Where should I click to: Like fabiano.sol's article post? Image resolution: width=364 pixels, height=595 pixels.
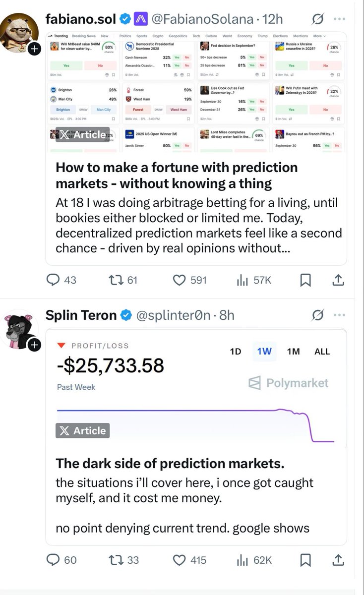179,280
